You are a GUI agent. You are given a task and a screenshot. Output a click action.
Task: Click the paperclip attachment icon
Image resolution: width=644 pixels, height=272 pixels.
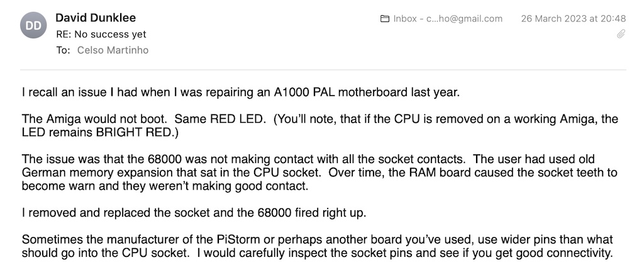[x=620, y=34]
